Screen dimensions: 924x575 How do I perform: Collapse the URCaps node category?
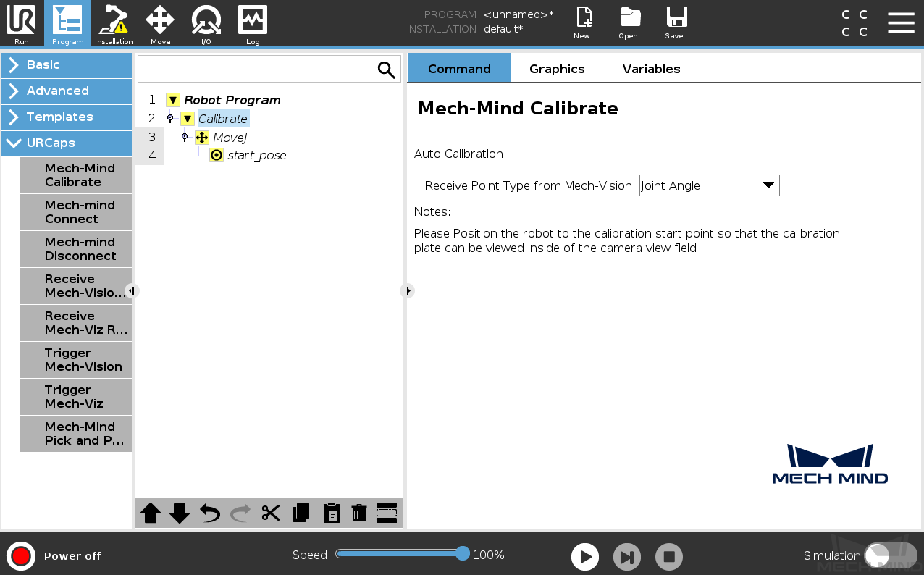[x=67, y=143]
